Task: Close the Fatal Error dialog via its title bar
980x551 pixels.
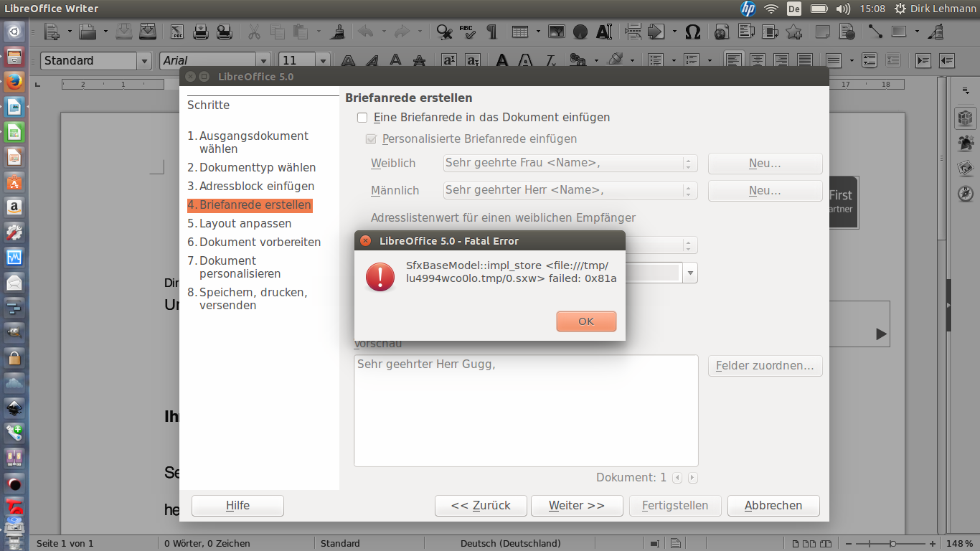Action: (x=366, y=240)
